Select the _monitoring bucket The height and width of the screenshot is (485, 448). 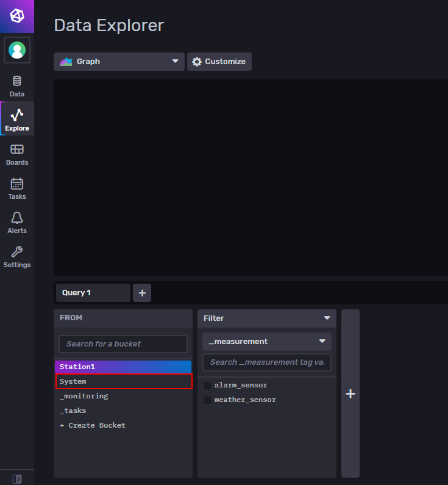click(x=123, y=396)
